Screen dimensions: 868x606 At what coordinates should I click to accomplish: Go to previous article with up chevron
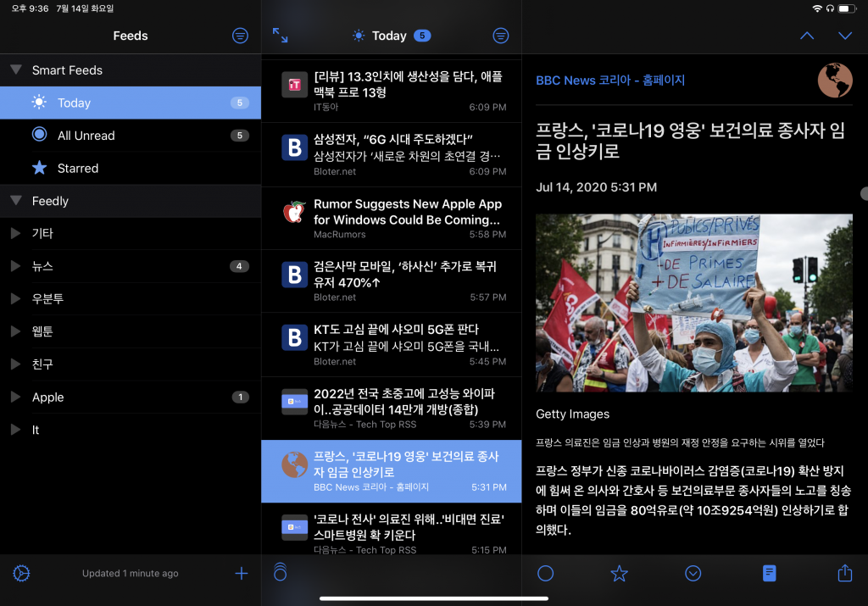point(807,36)
